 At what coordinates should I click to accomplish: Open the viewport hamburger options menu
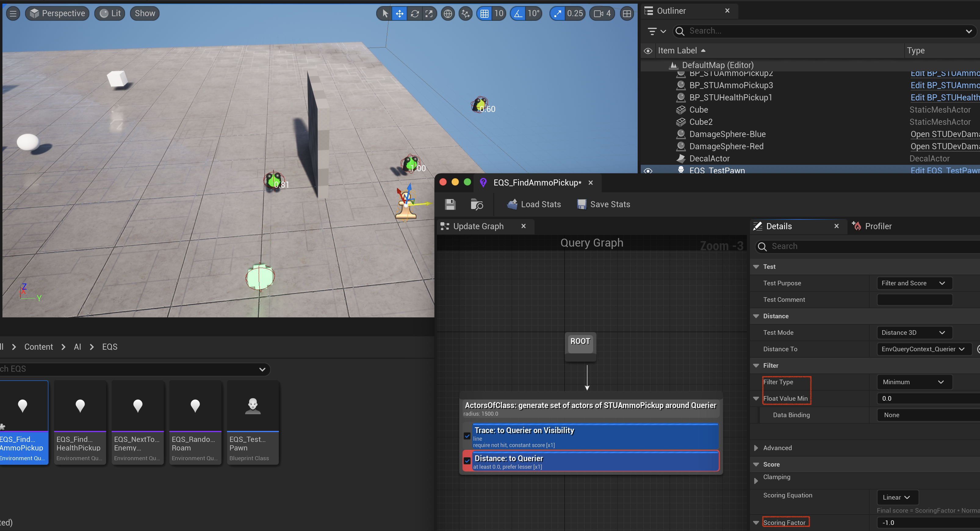(x=13, y=14)
